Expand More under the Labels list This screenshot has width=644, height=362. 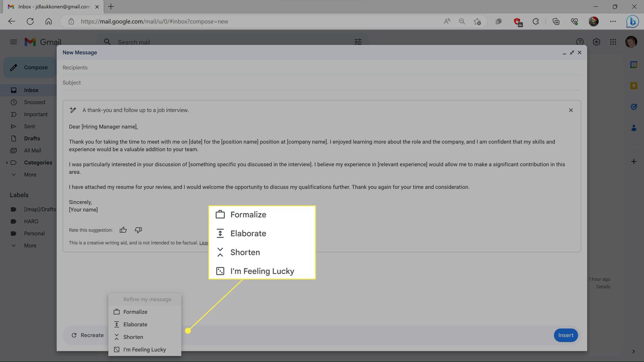[30, 246]
